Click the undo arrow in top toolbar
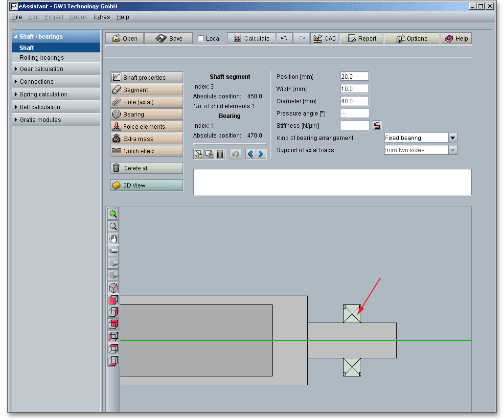Image resolution: width=504 pixels, height=420 pixels. tap(284, 38)
